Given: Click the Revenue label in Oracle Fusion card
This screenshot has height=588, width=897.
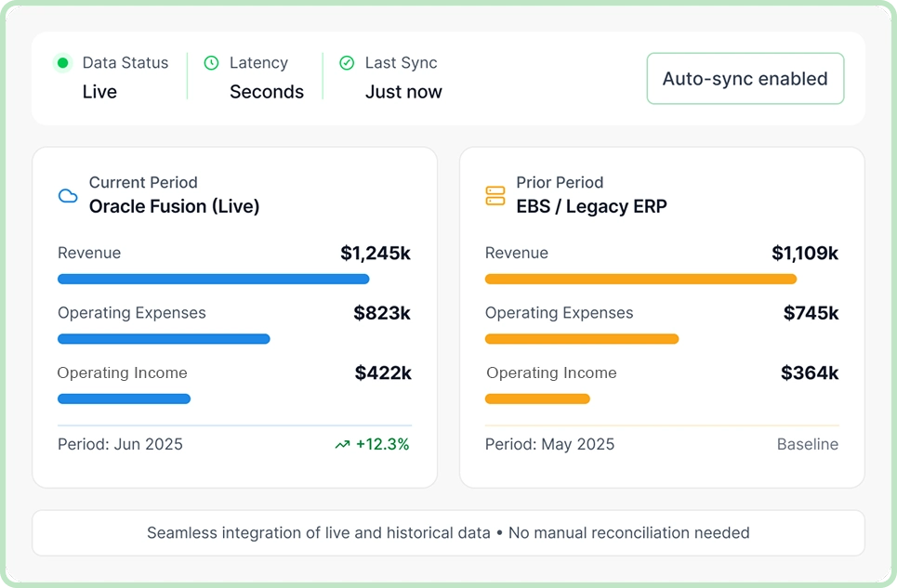Looking at the screenshot, I should (x=89, y=254).
